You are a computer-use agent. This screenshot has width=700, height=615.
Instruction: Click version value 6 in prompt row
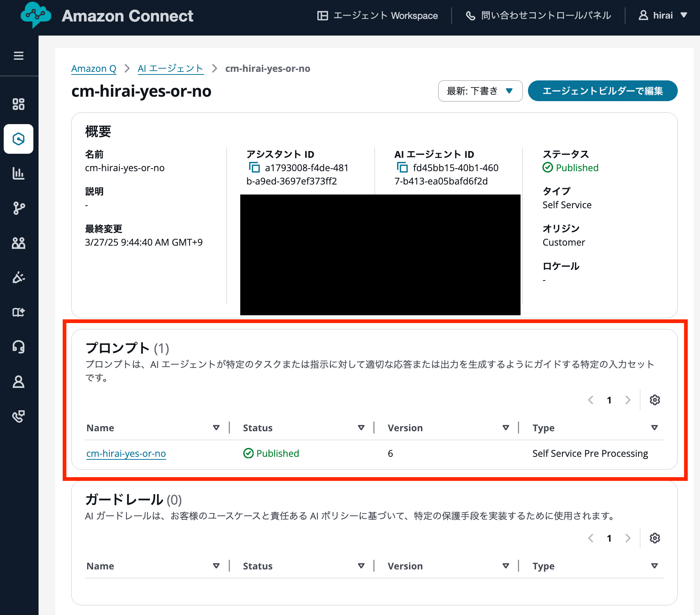[x=390, y=453]
